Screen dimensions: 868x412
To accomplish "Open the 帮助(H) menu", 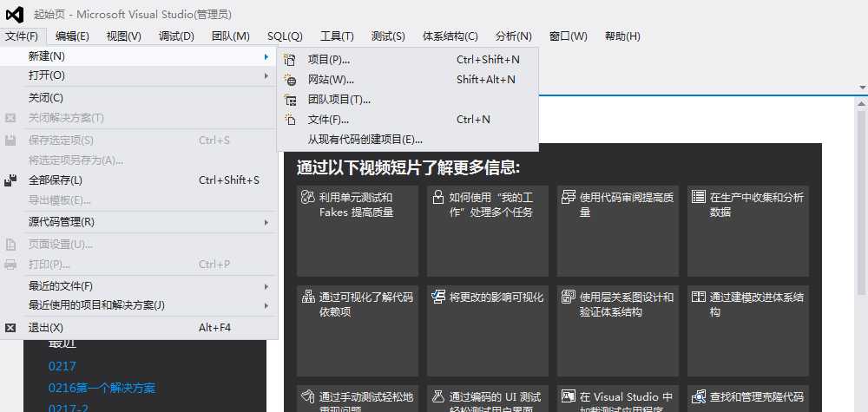I will coord(622,36).
